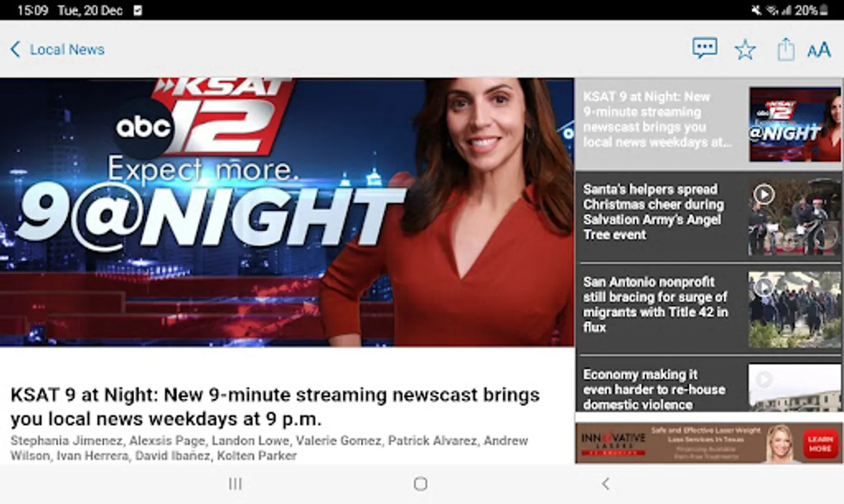Tap the battery 20% status indicator

coord(811,10)
